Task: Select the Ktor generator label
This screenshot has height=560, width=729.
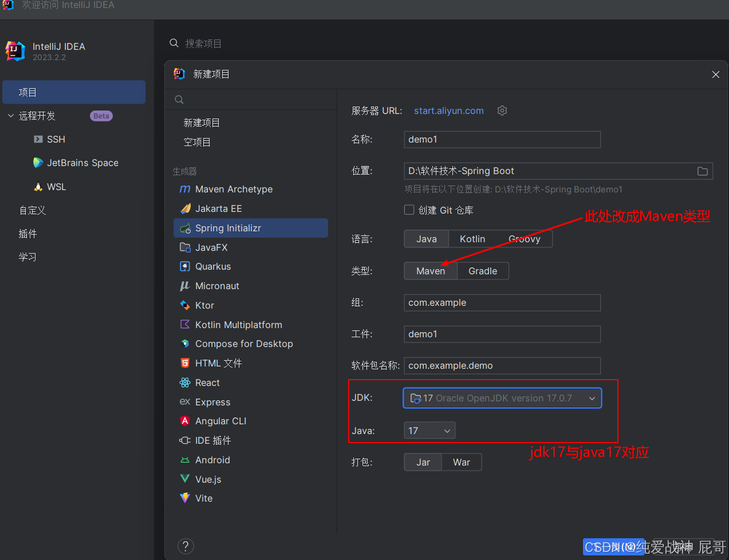Action: (204, 305)
